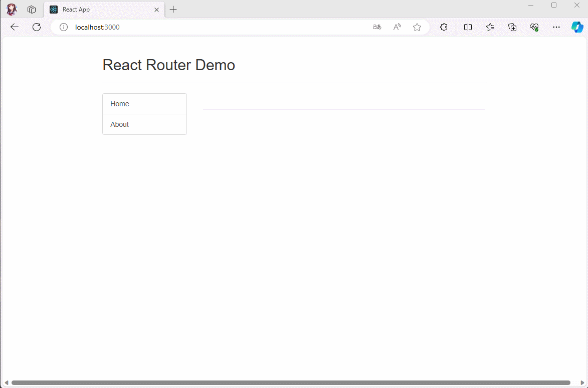
Task: Toggle split screen view
Action: pyautogui.click(x=468, y=27)
